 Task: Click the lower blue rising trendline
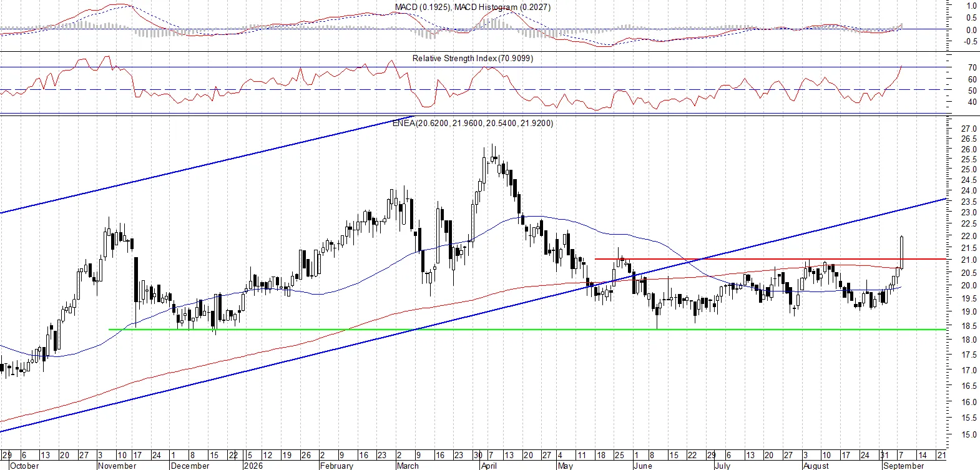[473, 315]
